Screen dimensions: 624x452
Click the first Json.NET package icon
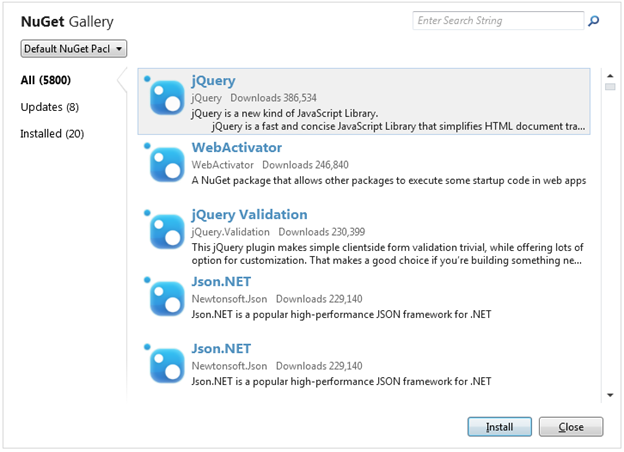pos(166,298)
